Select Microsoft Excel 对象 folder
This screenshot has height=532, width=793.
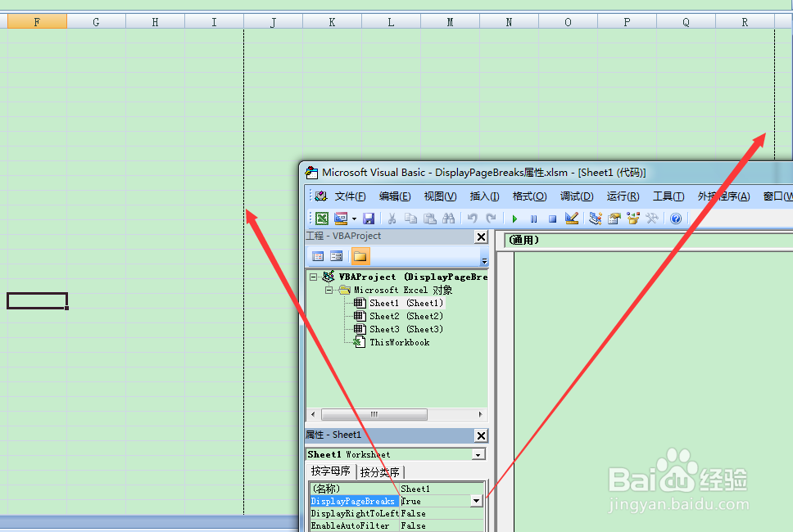[402, 290]
